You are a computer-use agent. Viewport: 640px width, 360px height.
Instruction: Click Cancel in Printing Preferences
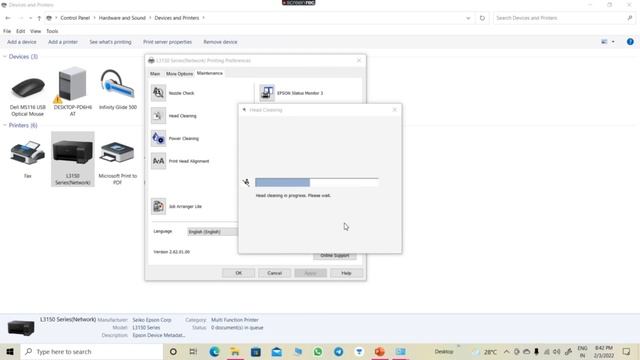point(274,273)
